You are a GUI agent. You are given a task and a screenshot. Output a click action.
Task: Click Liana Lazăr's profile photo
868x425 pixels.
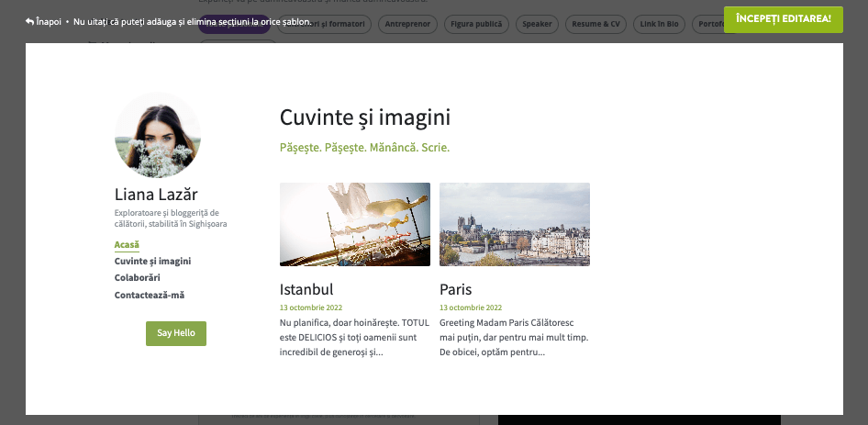(x=158, y=135)
